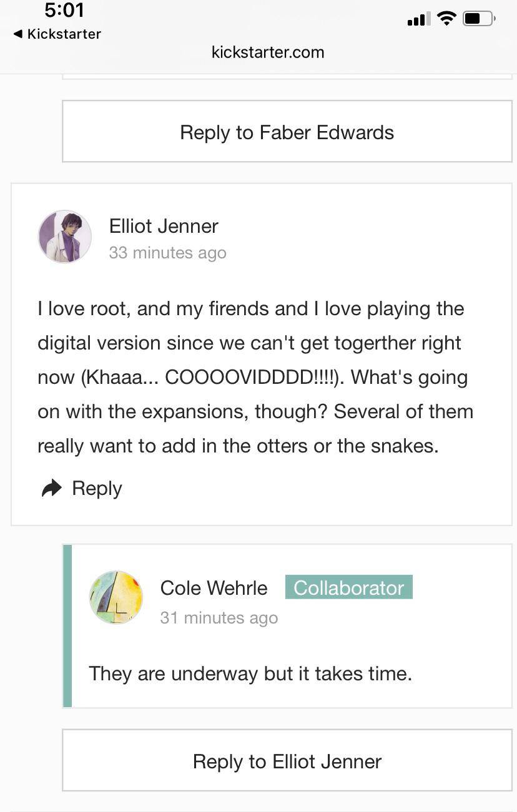Viewport: 517px width, 812px height.
Task: Tap the battery icon in the status bar
Action: point(477,19)
